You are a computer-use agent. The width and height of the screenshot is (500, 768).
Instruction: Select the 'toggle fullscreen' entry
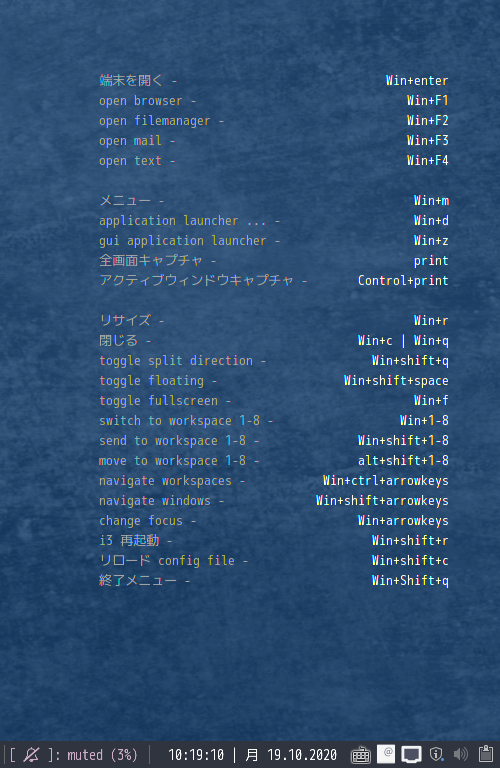pos(165,401)
